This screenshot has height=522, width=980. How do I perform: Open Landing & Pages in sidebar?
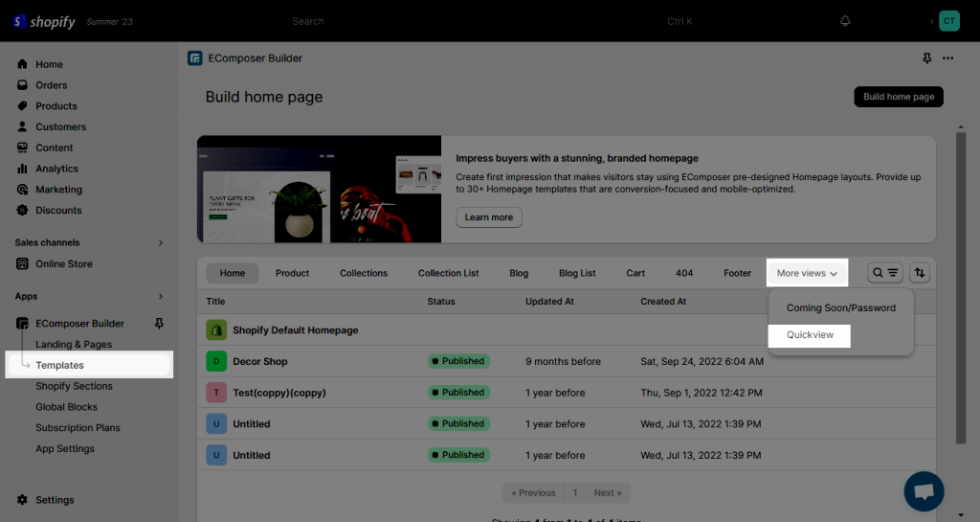point(74,344)
